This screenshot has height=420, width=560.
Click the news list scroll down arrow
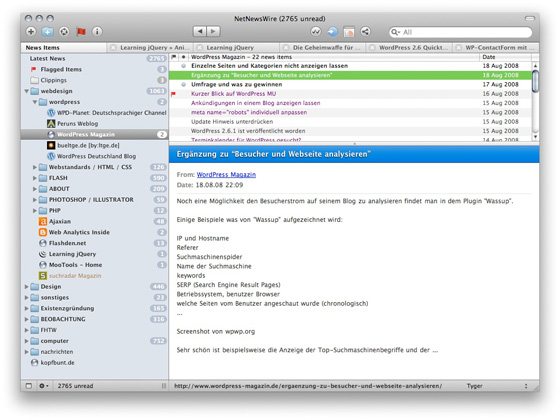click(x=535, y=137)
